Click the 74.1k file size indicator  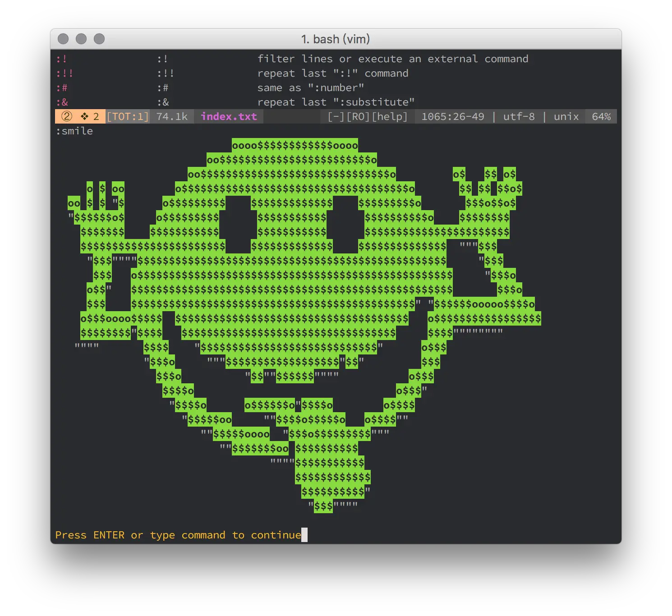172,116
